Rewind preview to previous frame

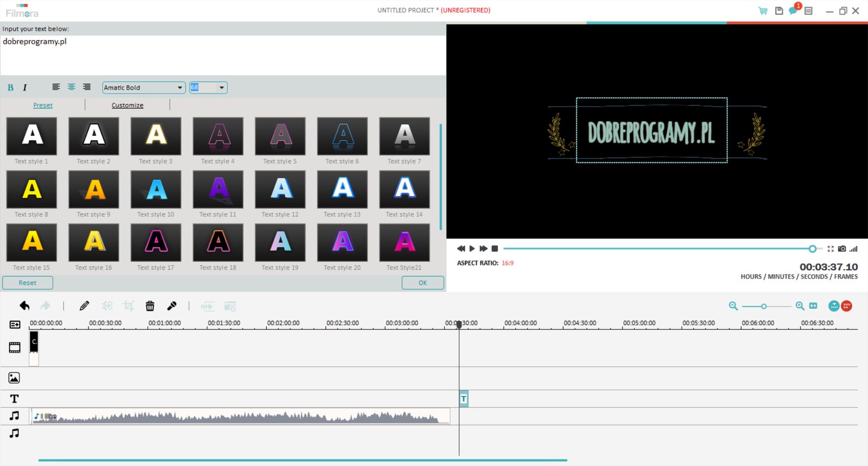pyautogui.click(x=461, y=248)
